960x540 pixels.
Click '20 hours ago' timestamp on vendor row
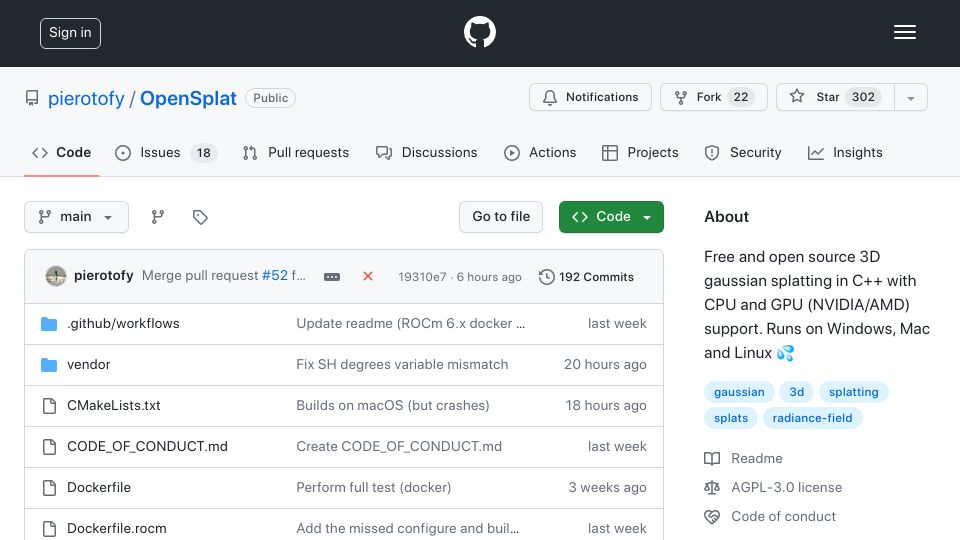pyautogui.click(x=605, y=364)
